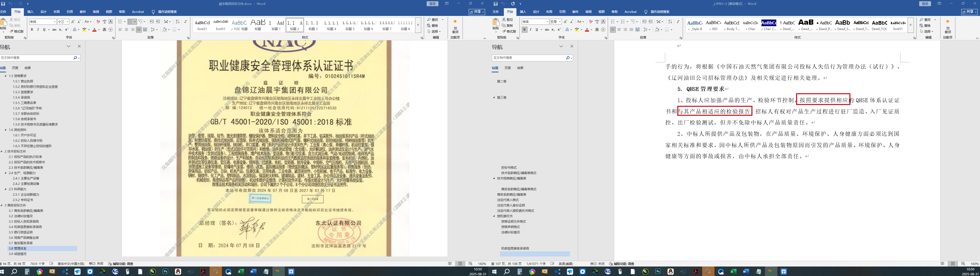
Task: Switch to 结果 tab in LIPN5~2 navigation pane
Action: tap(520, 68)
